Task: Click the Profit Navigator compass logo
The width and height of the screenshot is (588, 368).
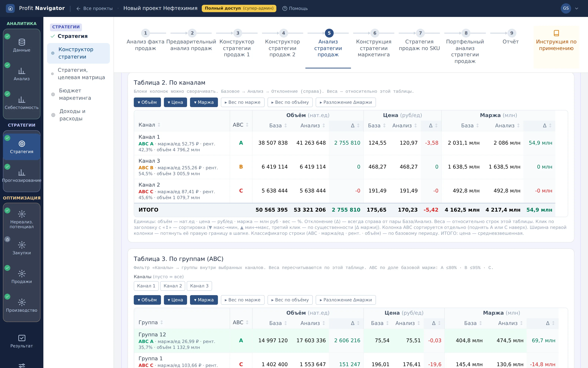Action: (x=10, y=8)
